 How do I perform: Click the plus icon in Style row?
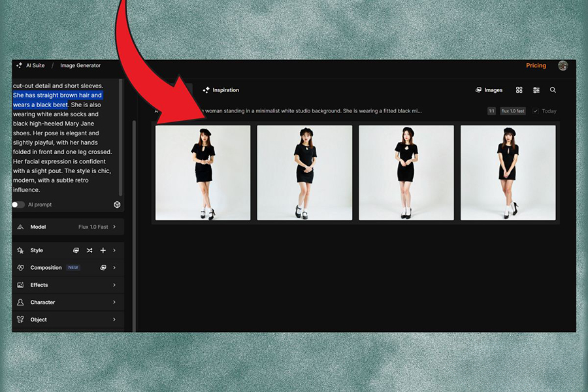coord(103,250)
